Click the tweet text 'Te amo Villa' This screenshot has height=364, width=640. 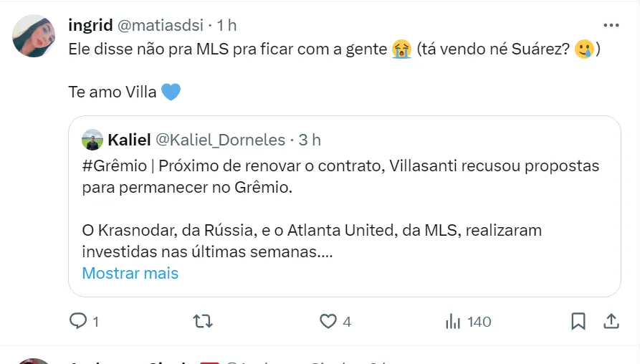tap(113, 92)
